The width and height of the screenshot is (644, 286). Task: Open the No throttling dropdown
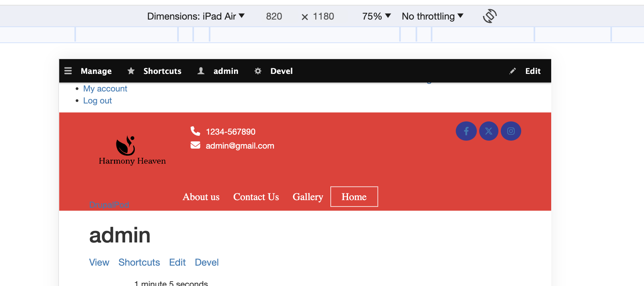coord(432,16)
